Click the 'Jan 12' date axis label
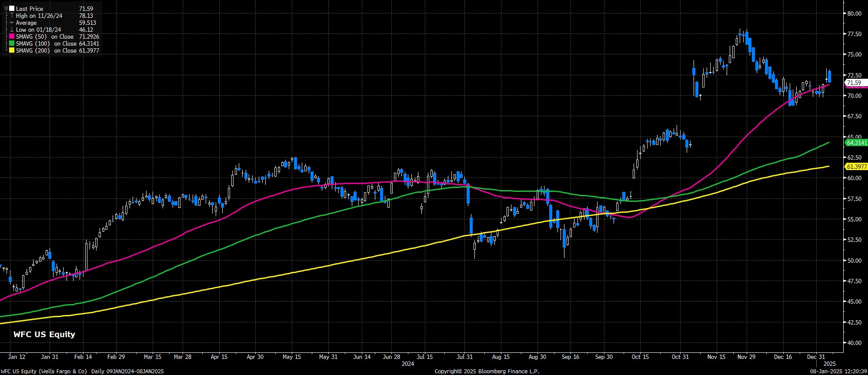This screenshot has width=868, height=375. tap(17, 357)
